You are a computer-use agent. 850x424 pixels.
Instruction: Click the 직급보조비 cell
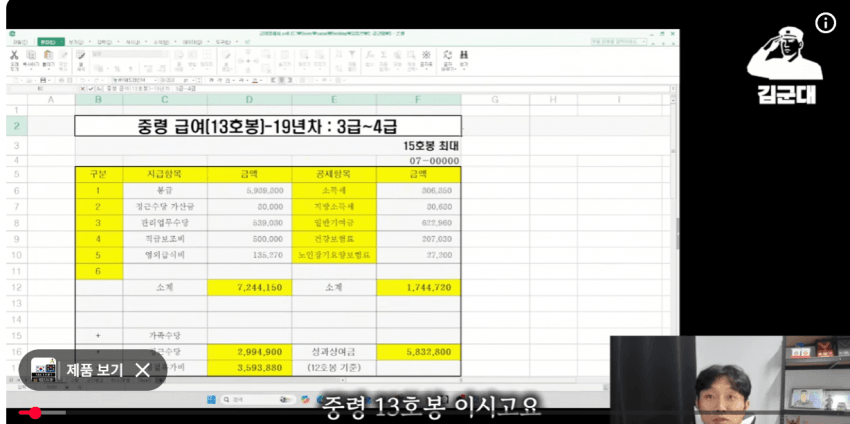pos(165,239)
